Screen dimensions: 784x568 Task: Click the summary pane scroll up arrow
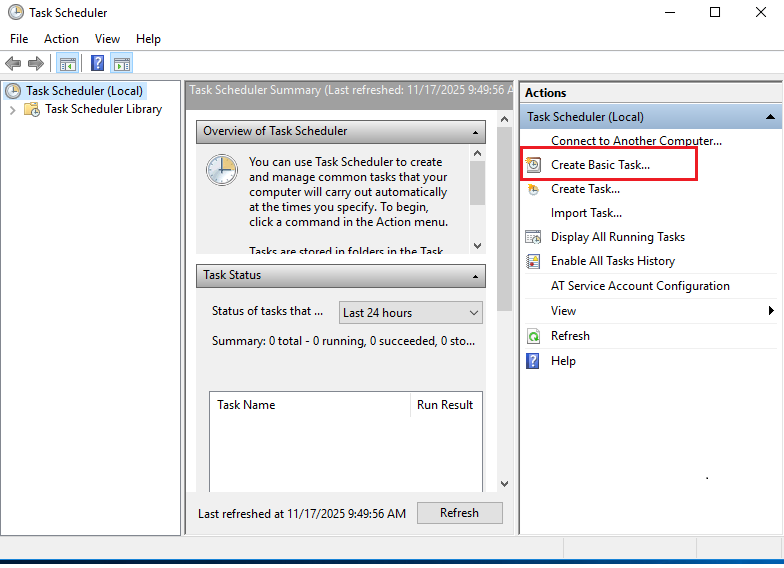coord(504,119)
